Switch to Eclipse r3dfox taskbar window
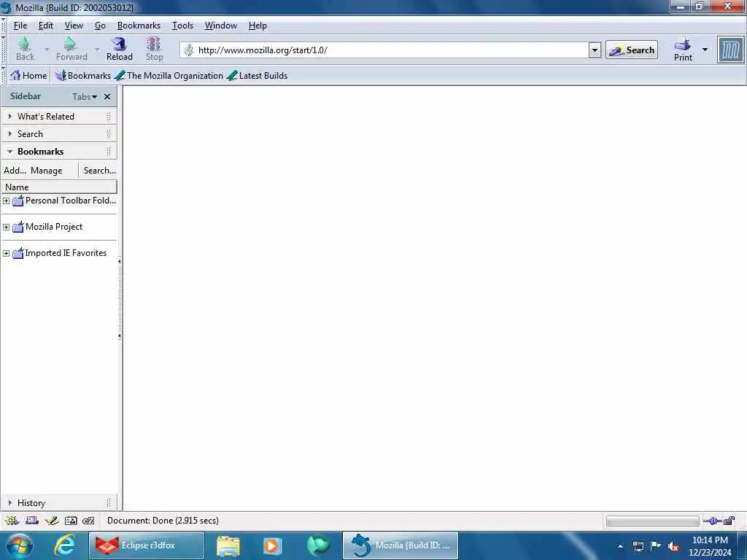Screen dimensions: 747x560 pyautogui.click(x=147, y=545)
